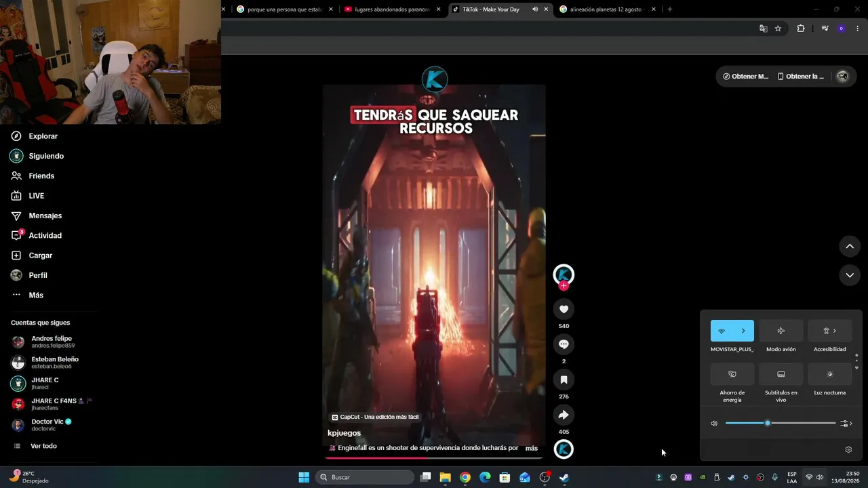Go to next video with down chevron

point(850,275)
